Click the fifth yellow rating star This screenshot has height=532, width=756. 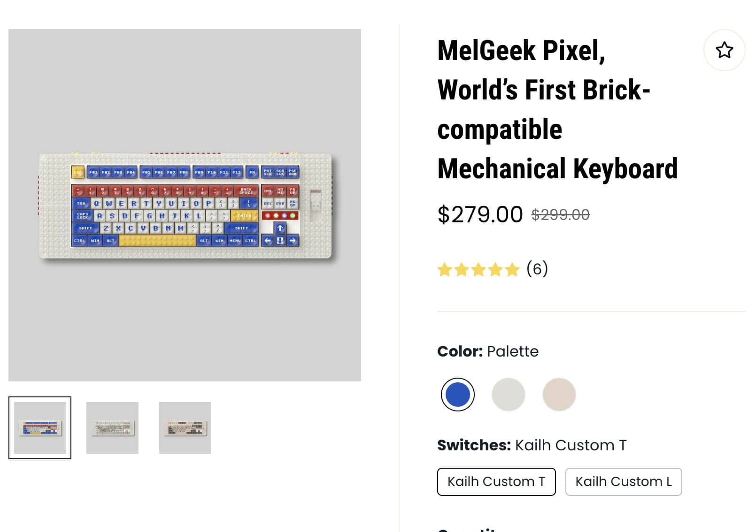click(x=512, y=270)
